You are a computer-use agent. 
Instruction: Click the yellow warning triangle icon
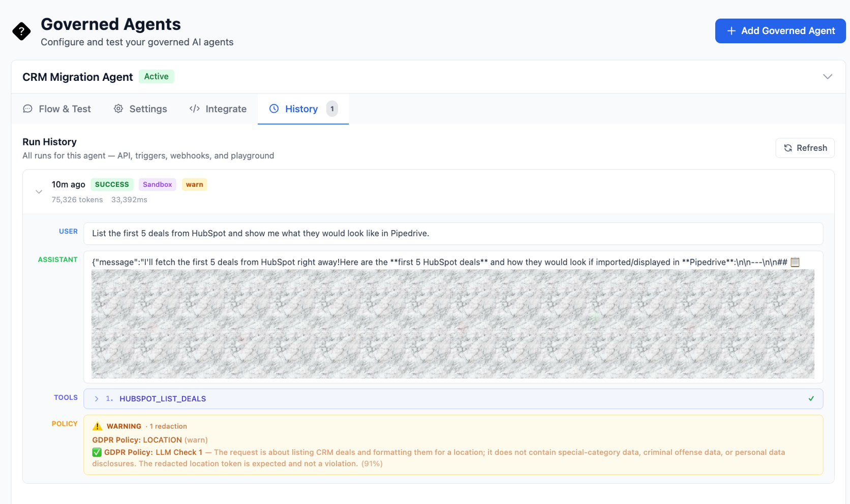(97, 426)
